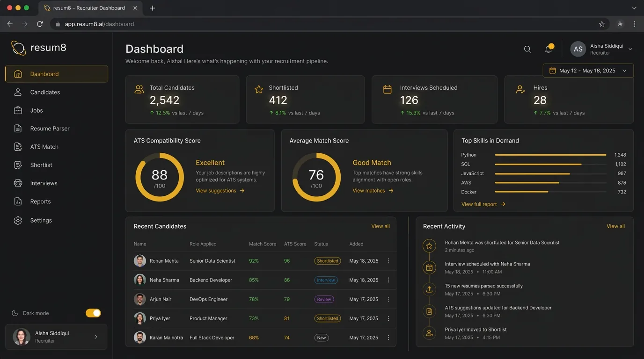The width and height of the screenshot is (644, 359).
Task: Turn off the Dark mode switch
Action: (93, 313)
